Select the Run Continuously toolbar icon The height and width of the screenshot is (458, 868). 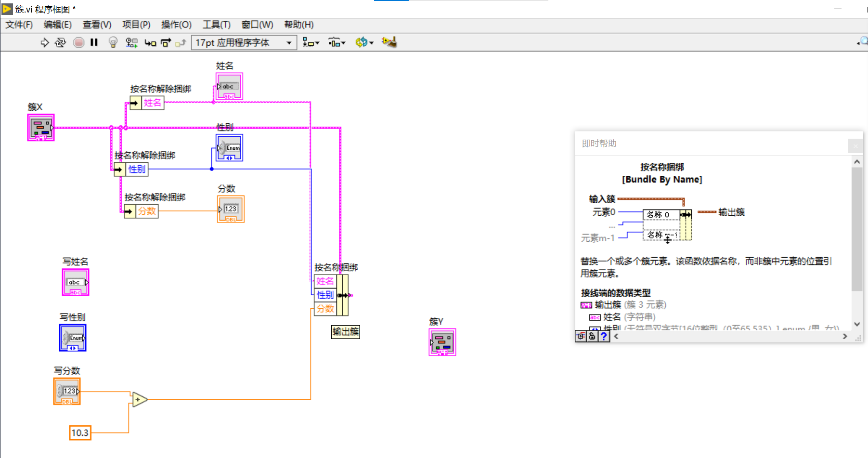pos(60,42)
